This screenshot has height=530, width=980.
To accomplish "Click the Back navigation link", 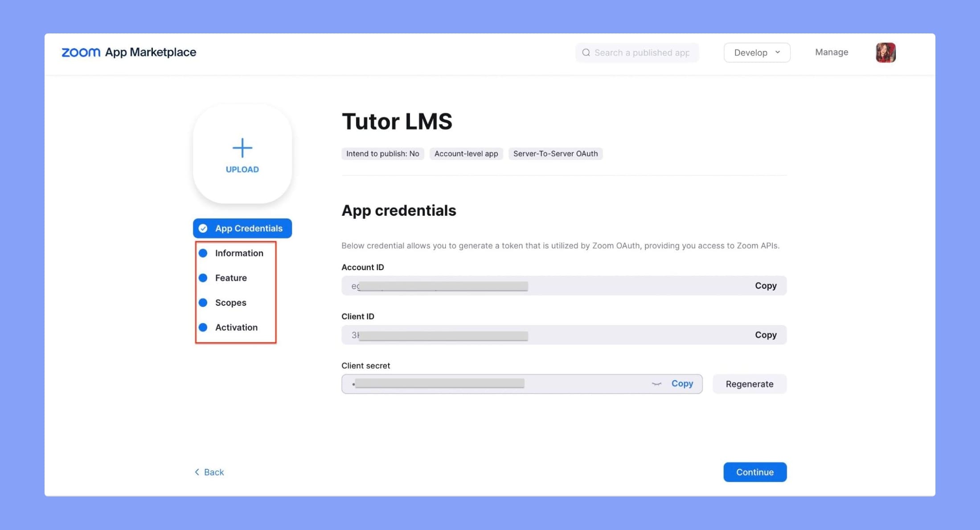I will (209, 472).
